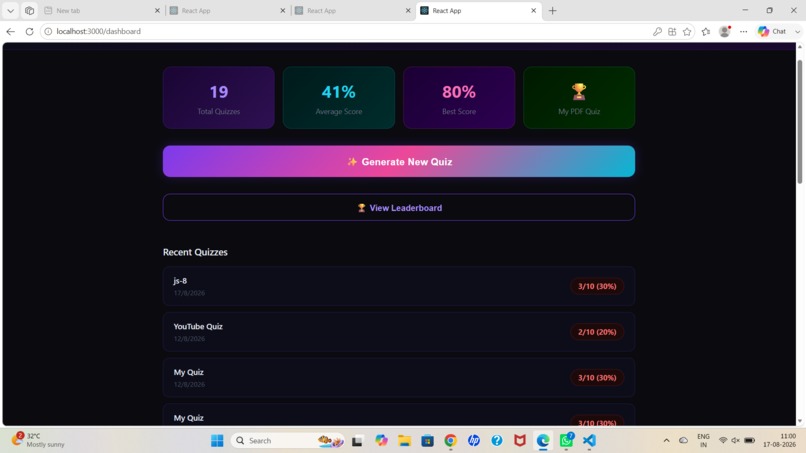Switch to Microsoft Edge on taskbar

coord(543,441)
